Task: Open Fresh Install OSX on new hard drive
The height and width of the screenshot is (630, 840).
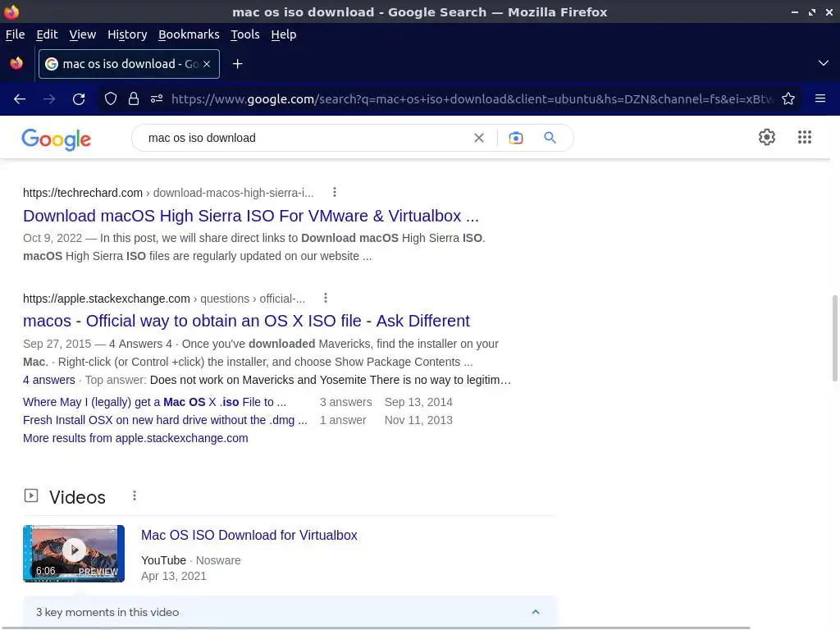Action: pyautogui.click(x=165, y=420)
